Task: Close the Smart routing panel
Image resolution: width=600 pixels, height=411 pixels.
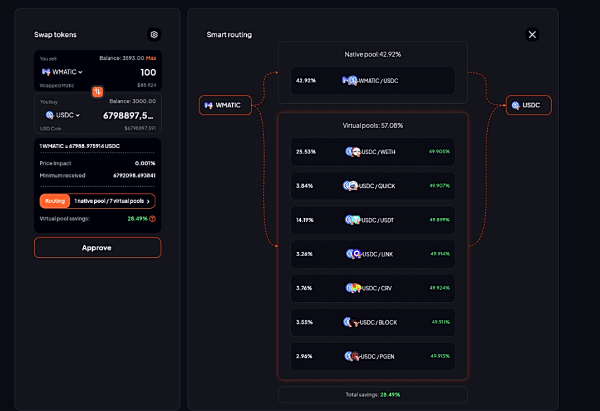Action: pyautogui.click(x=532, y=34)
